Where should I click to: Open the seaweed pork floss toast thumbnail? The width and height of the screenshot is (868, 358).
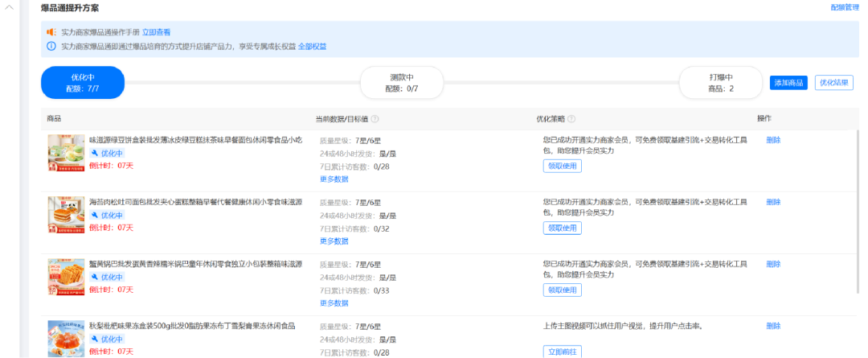pos(66,215)
